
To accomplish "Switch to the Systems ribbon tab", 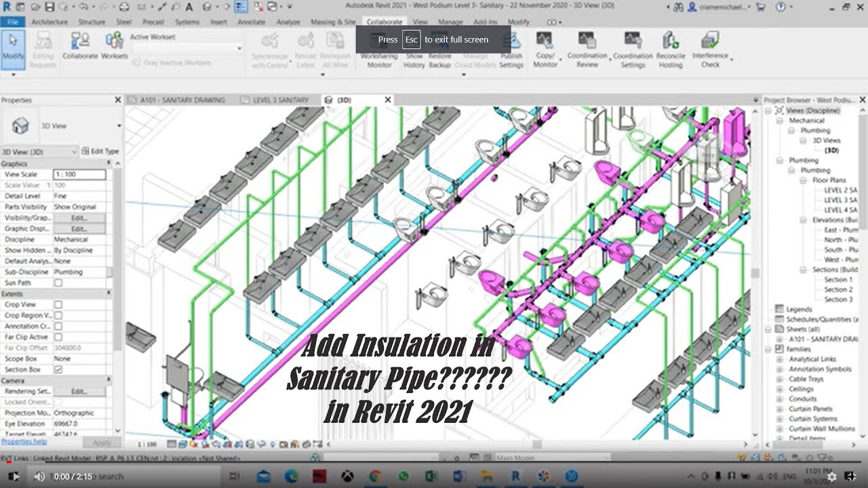I will 187,22.
